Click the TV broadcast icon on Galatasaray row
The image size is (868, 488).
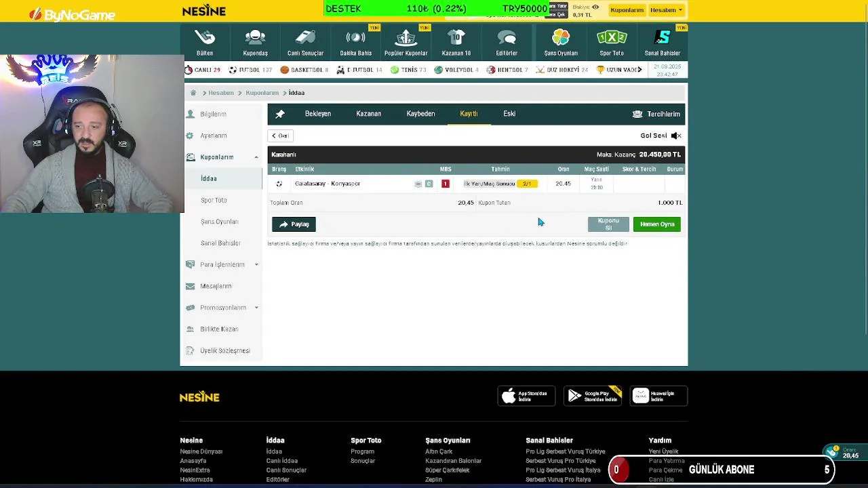418,184
